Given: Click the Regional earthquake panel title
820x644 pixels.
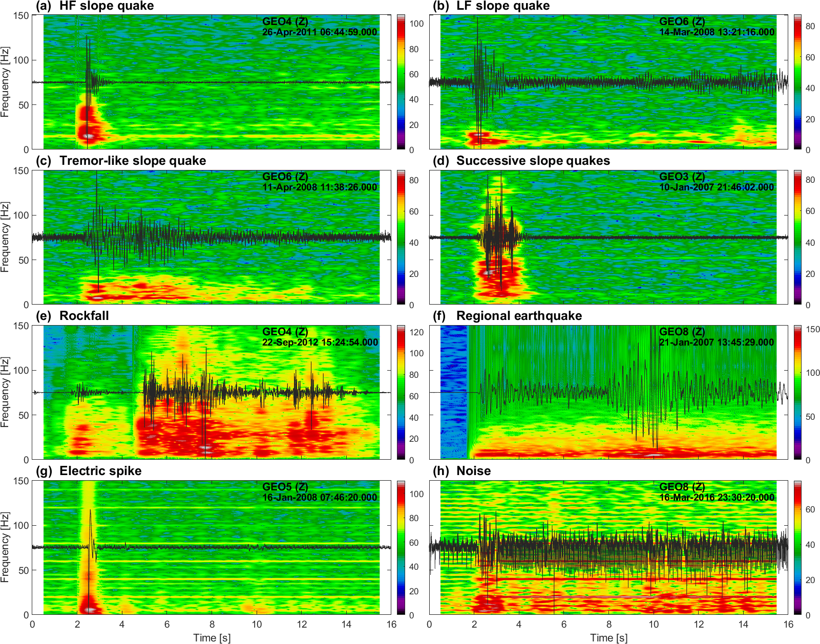Looking at the screenshot, I should [518, 316].
